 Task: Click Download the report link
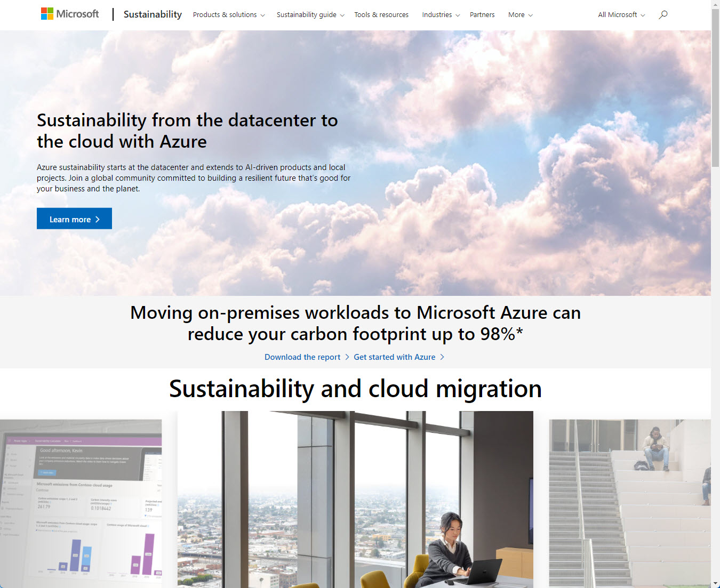pos(302,357)
